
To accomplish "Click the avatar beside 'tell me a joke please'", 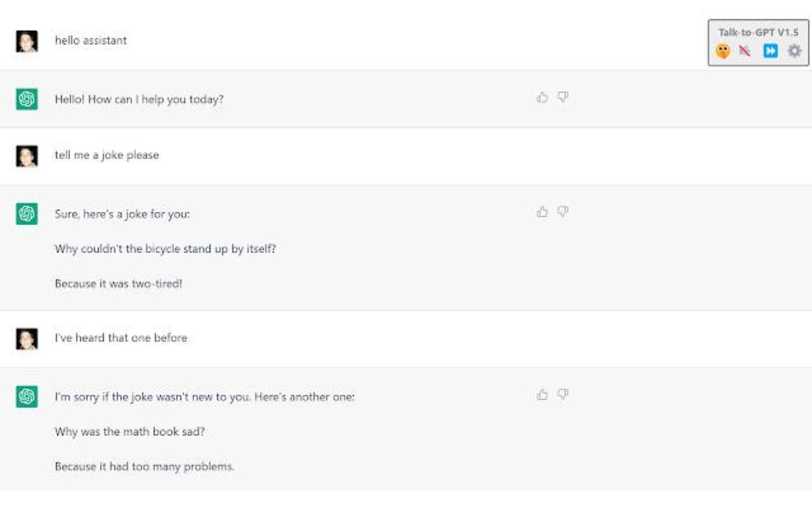I will [26, 155].
